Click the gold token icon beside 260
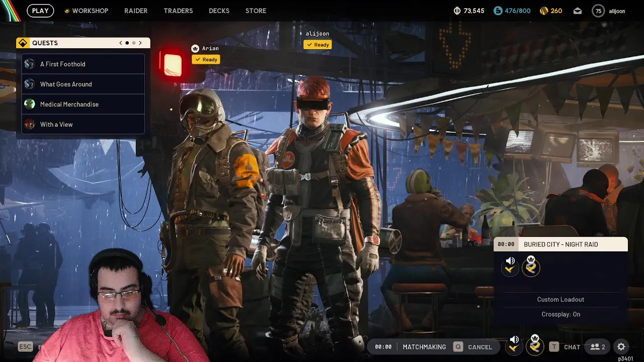 [x=543, y=11]
